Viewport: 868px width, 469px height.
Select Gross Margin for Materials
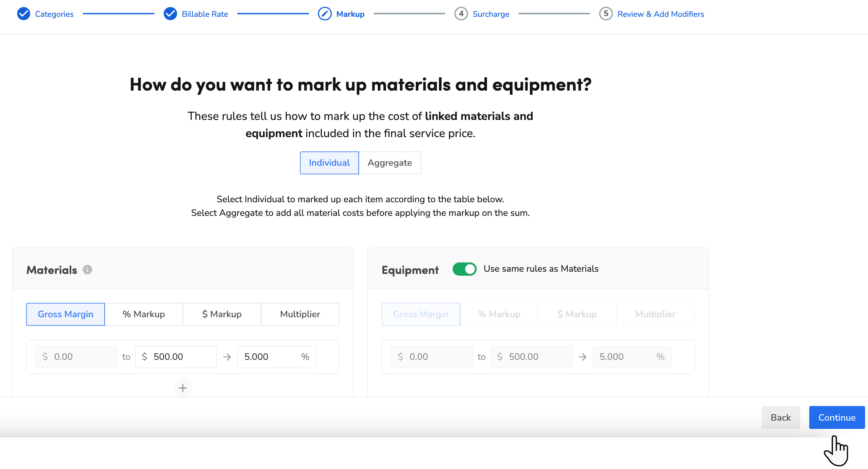tap(66, 314)
